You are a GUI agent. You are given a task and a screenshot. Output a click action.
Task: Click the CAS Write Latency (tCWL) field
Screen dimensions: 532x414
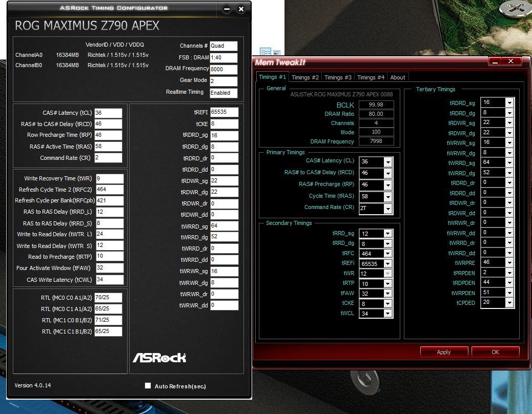[x=110, y=279]
